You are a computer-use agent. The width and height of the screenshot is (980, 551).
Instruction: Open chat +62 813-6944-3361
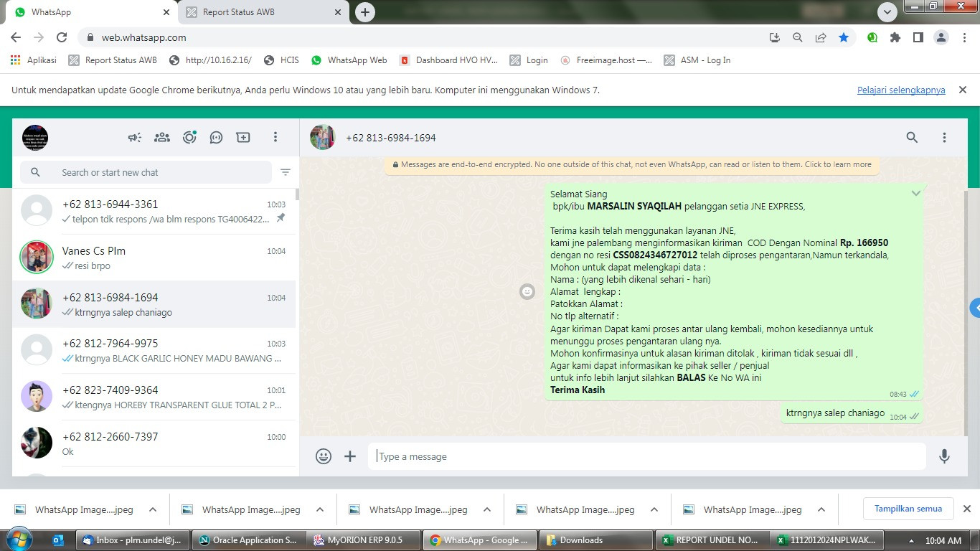point(154,211)
